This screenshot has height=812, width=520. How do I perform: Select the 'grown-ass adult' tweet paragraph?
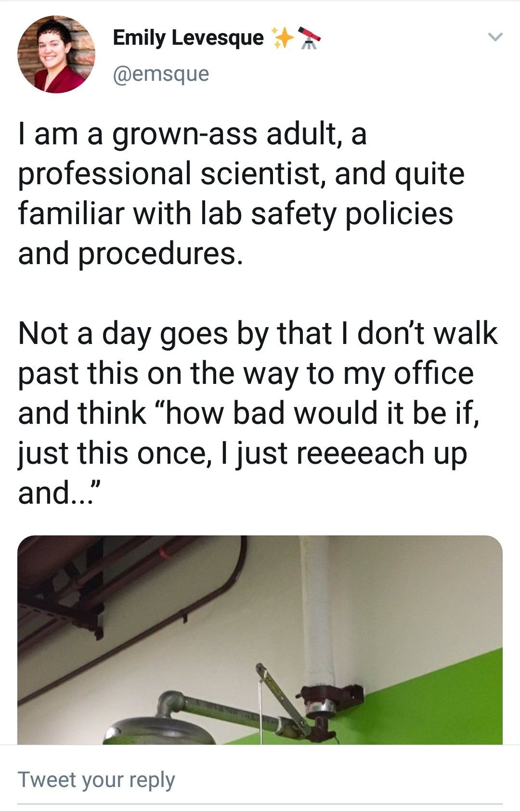[241, 193]
